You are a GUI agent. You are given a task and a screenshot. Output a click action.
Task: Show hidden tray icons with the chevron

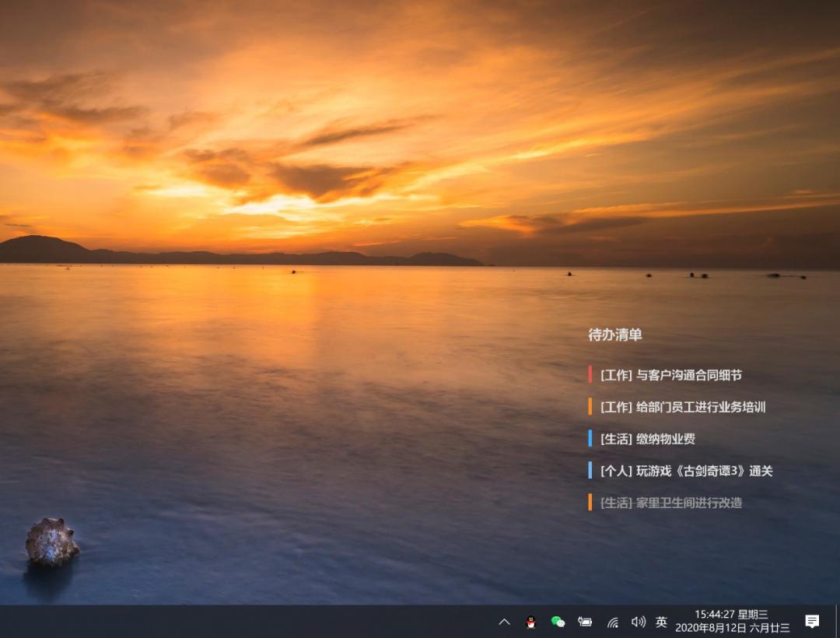(x=504, y=622)
